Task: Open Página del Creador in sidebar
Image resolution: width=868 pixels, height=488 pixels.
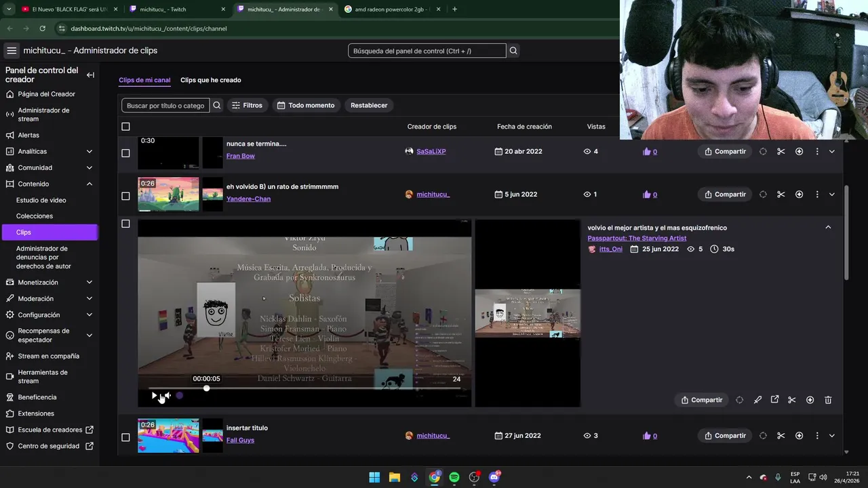Action: 46,94
